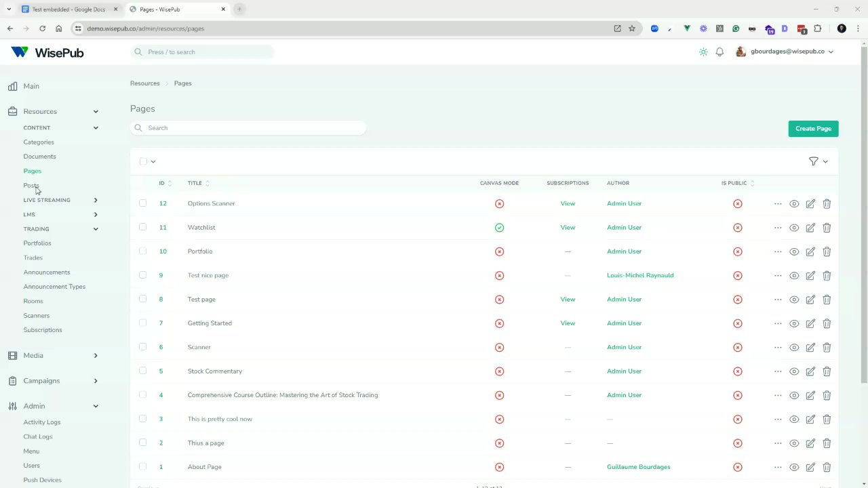Click the notifications bell icon

(719, 52)
